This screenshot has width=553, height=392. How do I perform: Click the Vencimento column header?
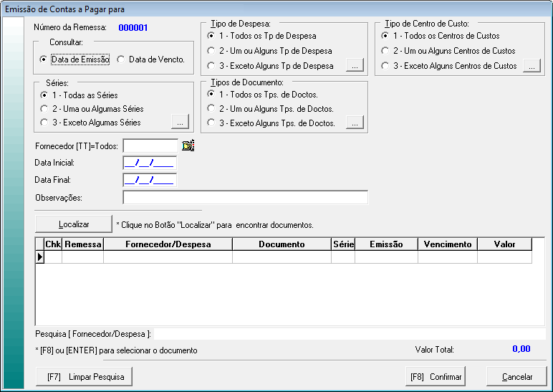point(447,244)
